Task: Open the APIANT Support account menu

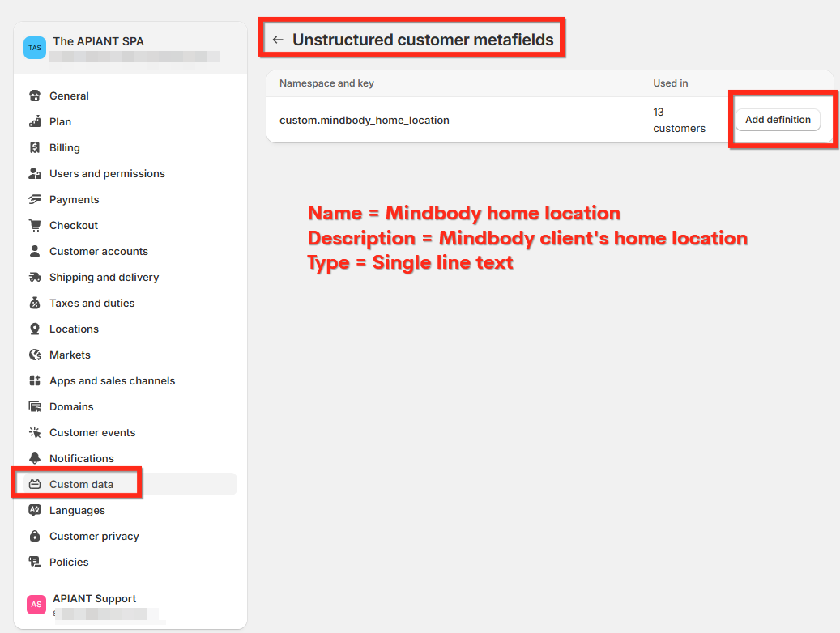Action: click(94, 599)
